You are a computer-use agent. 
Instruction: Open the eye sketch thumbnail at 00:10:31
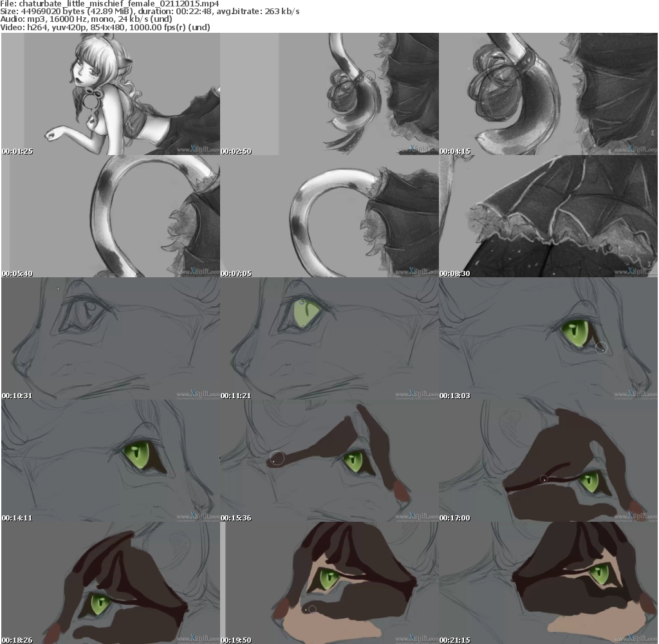[111, 338]
